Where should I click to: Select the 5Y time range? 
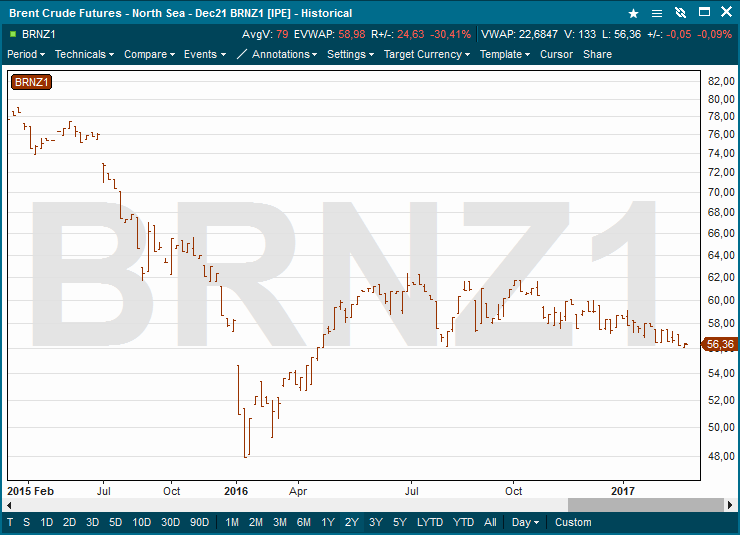(x=400, y=522)
